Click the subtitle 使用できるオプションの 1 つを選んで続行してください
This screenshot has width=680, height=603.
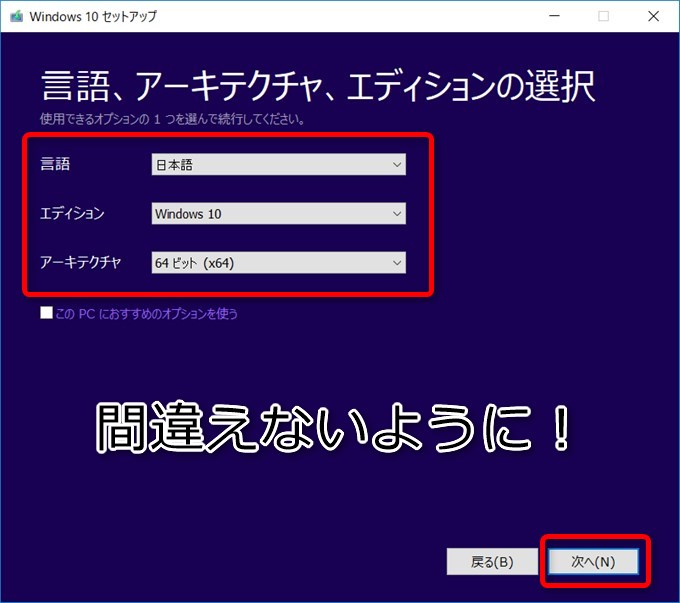[x=172, y=118]
